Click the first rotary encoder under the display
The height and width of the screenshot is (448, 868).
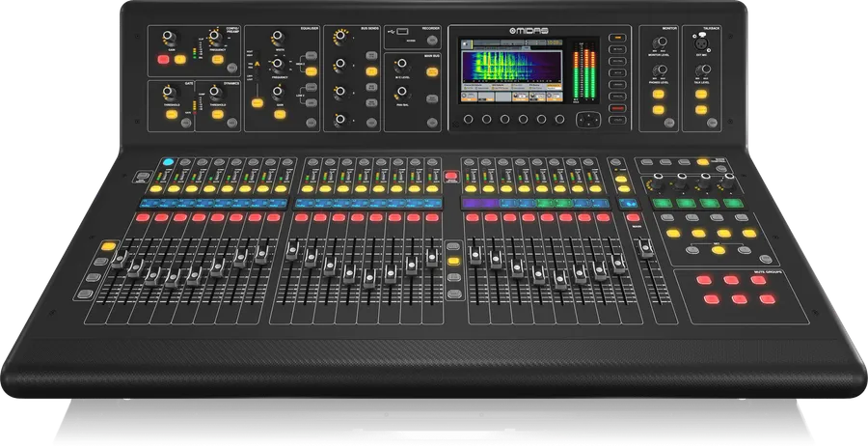469,119
